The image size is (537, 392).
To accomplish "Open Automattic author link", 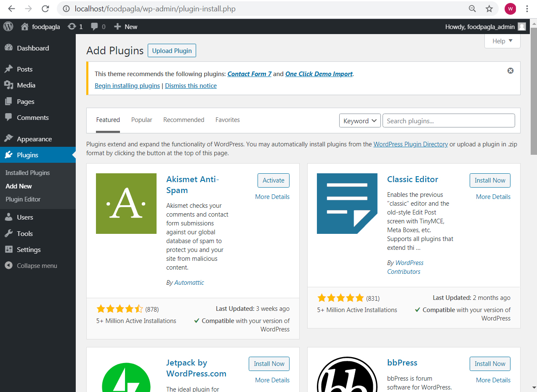I will pos(189,283).
